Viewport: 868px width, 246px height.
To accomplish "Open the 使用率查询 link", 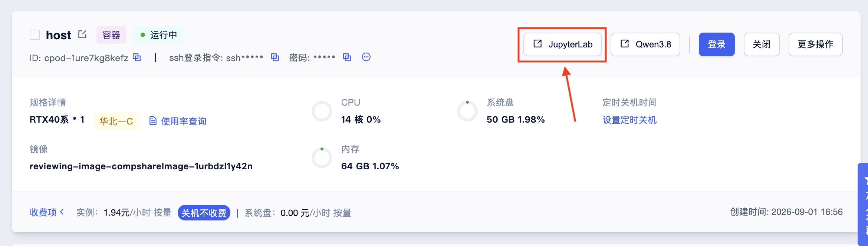I will pyautogui.click(x=184, y=121).
